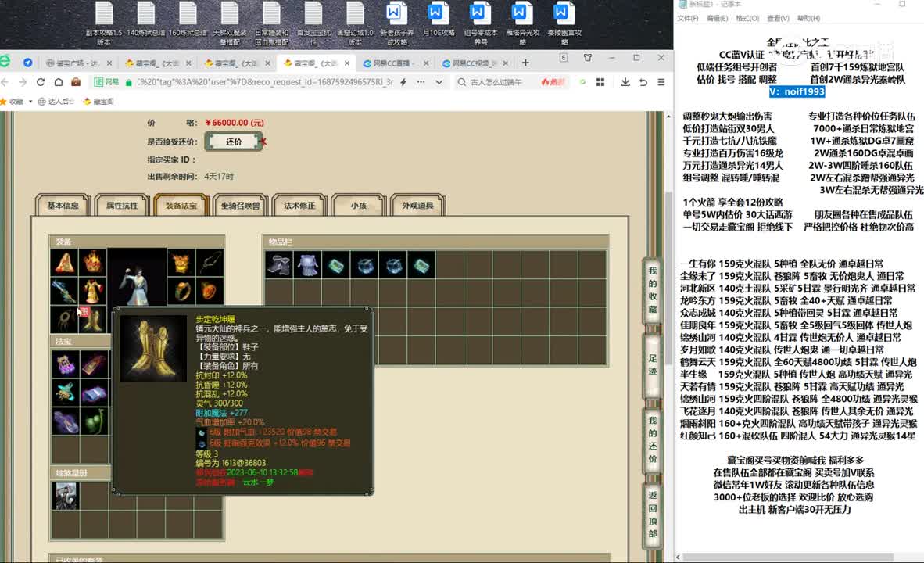Switch to the 属性抗性 tab
Image resolution: width=924 pixels, height=563 pixels.
pyautogui.click(x=121, y=205)
